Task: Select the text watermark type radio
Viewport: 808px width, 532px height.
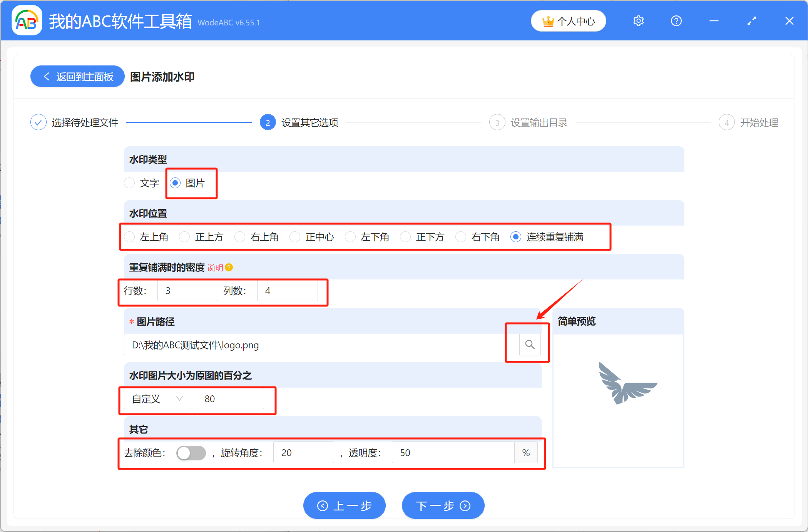Action: pos(130,183)
